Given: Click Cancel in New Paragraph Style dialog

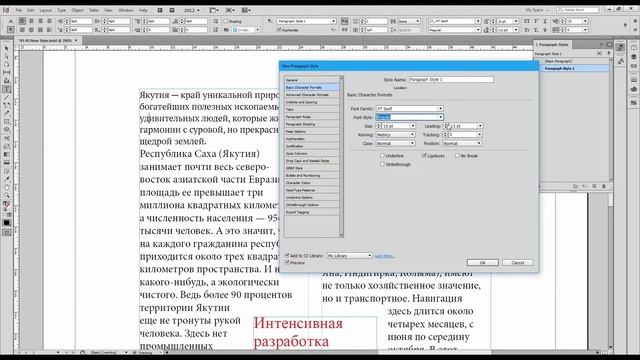Looking at the screenshot, I should [518, 262].
